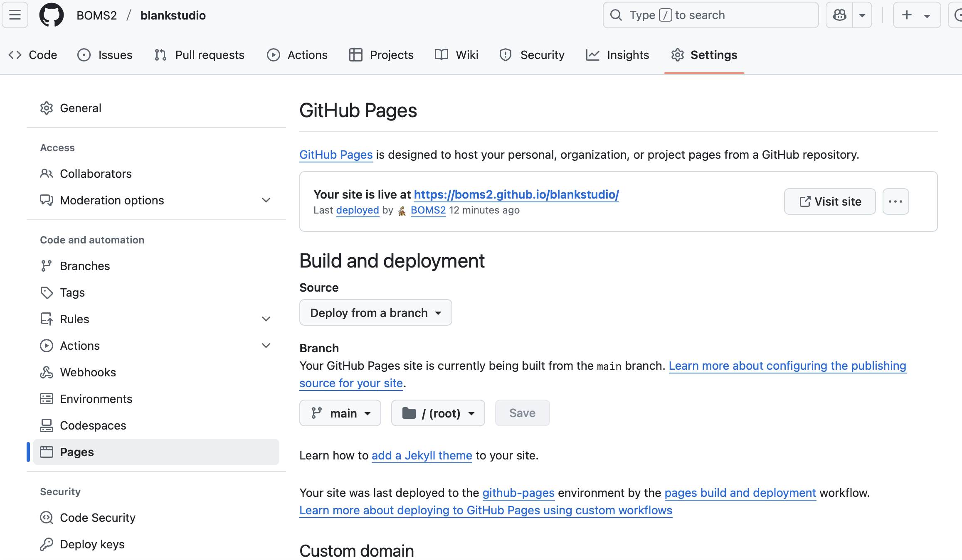Select the Settings tab
The height and width of the screenshot is (560, 962).
[704, 55]
